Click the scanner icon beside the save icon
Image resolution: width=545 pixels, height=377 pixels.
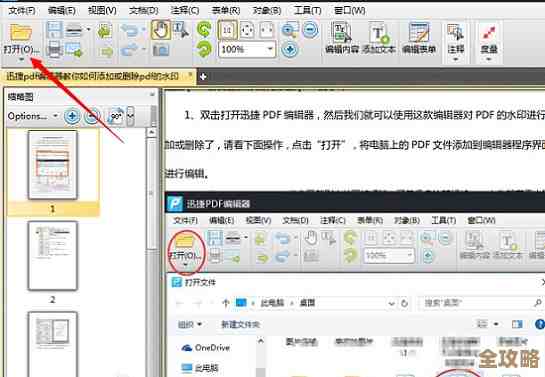tap(74, 31)
